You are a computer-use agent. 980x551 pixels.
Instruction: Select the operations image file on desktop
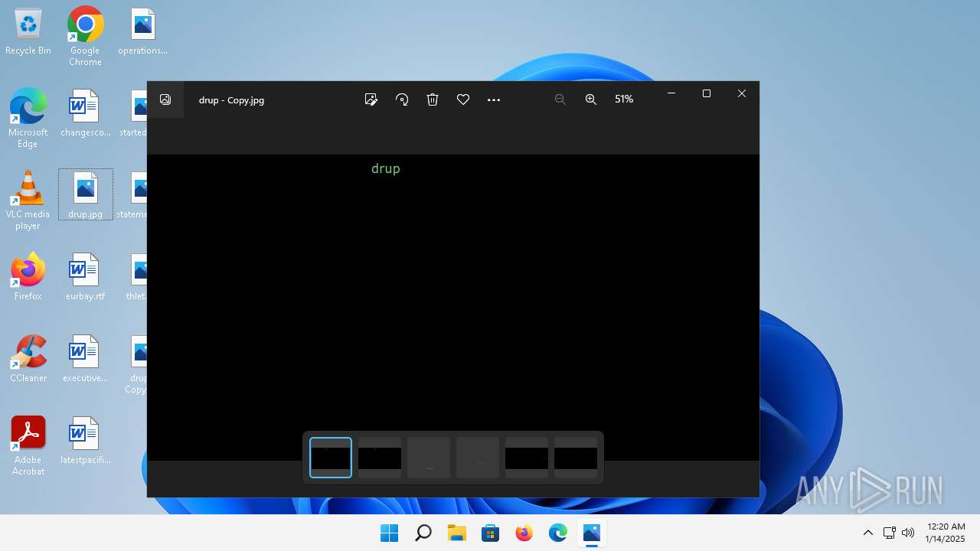(x=143, y=32)
